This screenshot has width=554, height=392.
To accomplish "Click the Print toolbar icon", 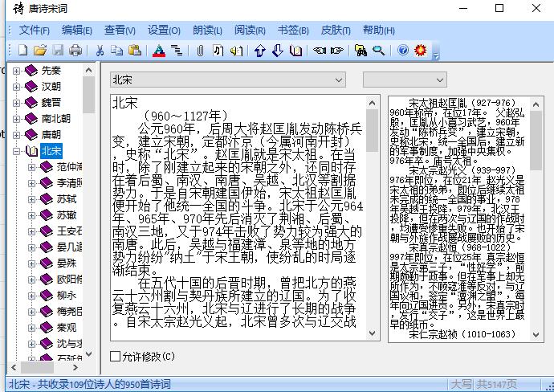I will pos(75,51).
